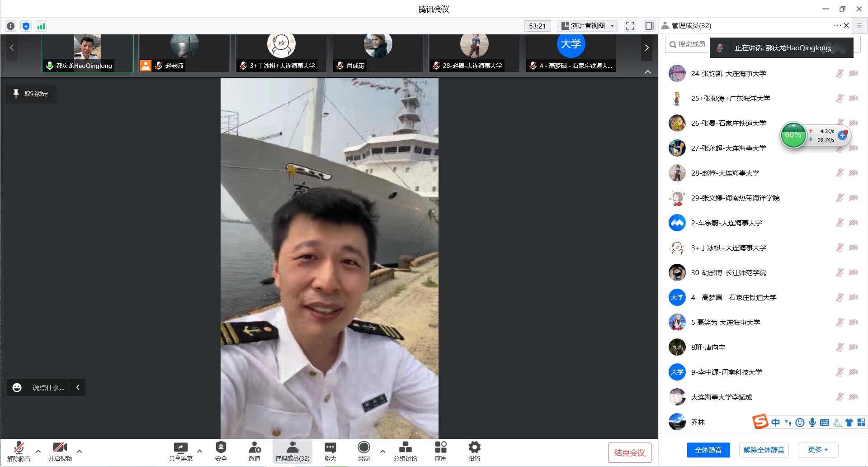868x467 pixels.
Task: Start recording the meeting
Action: [363, 452]
